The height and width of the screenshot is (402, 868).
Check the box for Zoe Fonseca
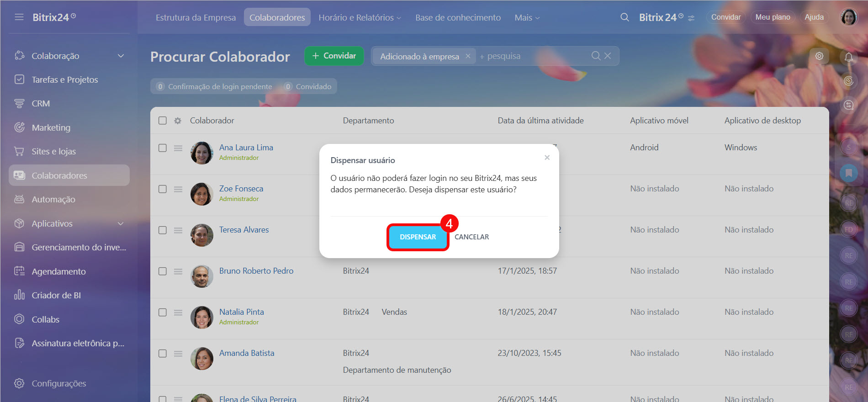[163, 189]
